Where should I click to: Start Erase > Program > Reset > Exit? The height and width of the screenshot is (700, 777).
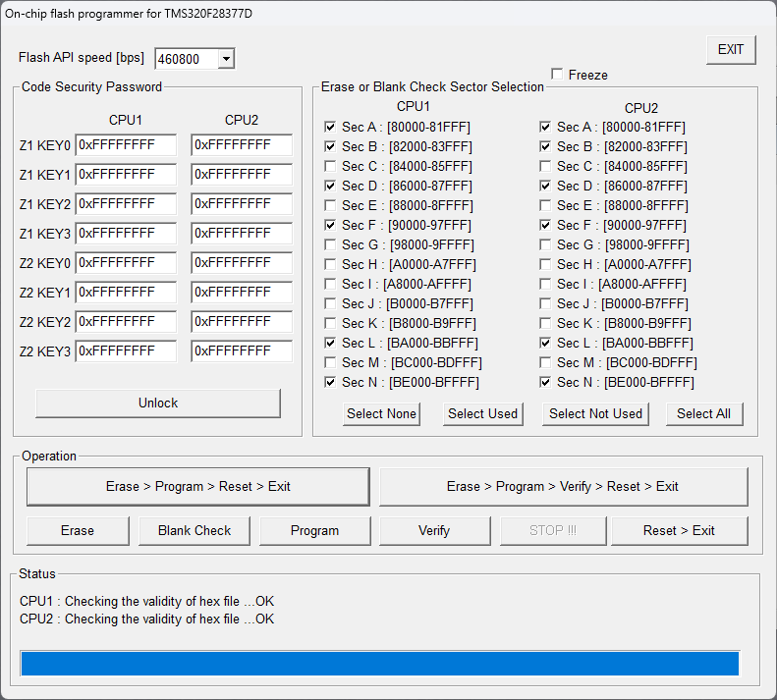click(x=198, y=487)
